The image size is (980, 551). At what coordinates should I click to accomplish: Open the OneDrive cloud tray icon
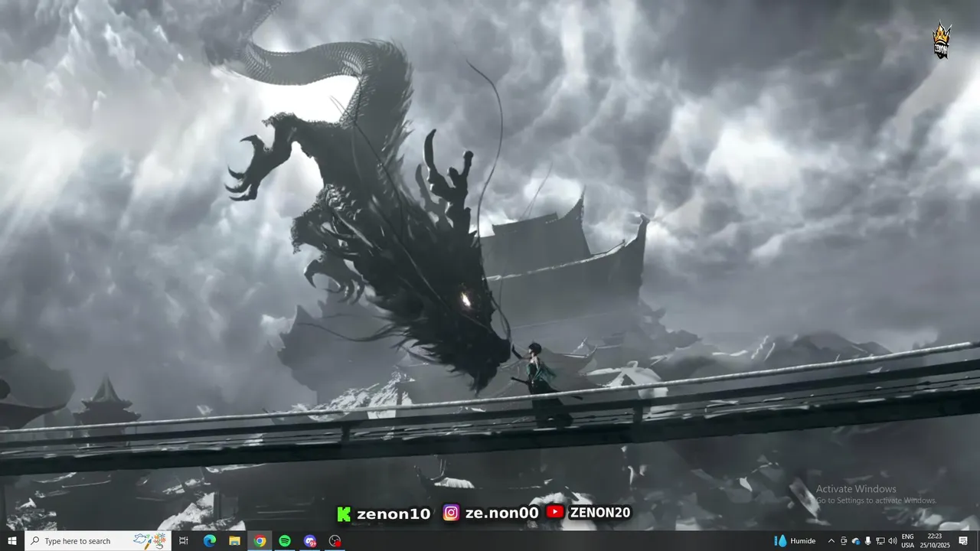click(856, 541)
